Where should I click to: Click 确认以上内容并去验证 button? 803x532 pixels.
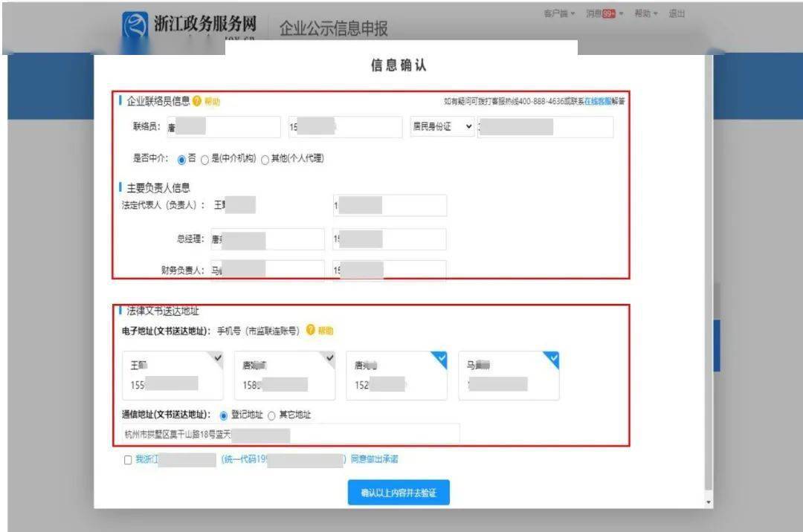(x=399, y=493)
